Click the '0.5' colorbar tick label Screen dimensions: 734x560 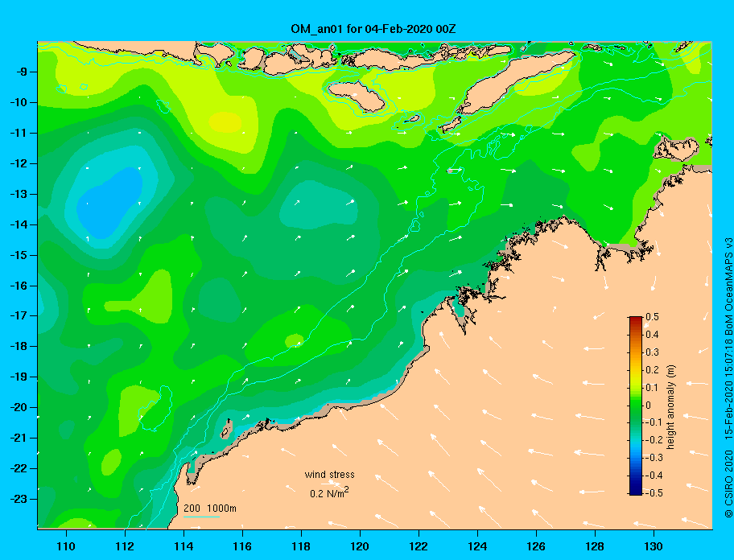pos(652,317)
